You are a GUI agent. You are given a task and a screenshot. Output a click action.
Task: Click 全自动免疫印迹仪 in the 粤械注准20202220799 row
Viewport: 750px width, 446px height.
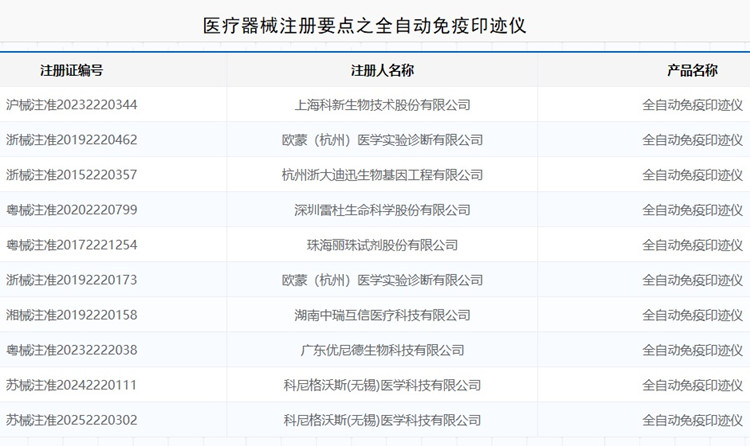(x=692, y=210)
